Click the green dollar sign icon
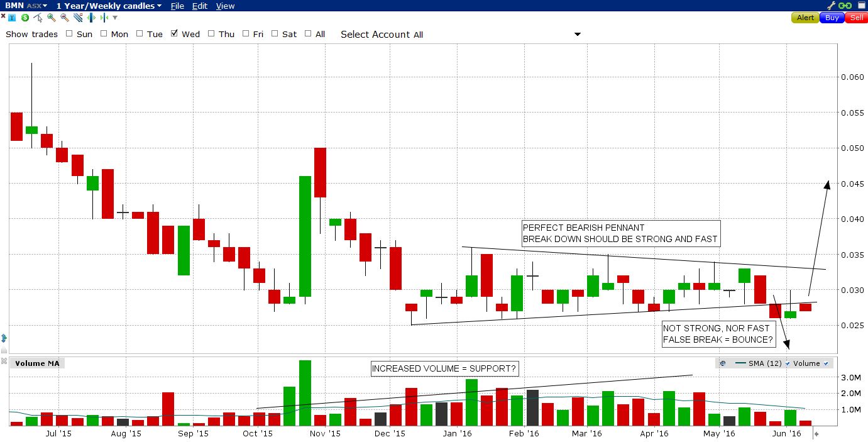 [25, 18]
